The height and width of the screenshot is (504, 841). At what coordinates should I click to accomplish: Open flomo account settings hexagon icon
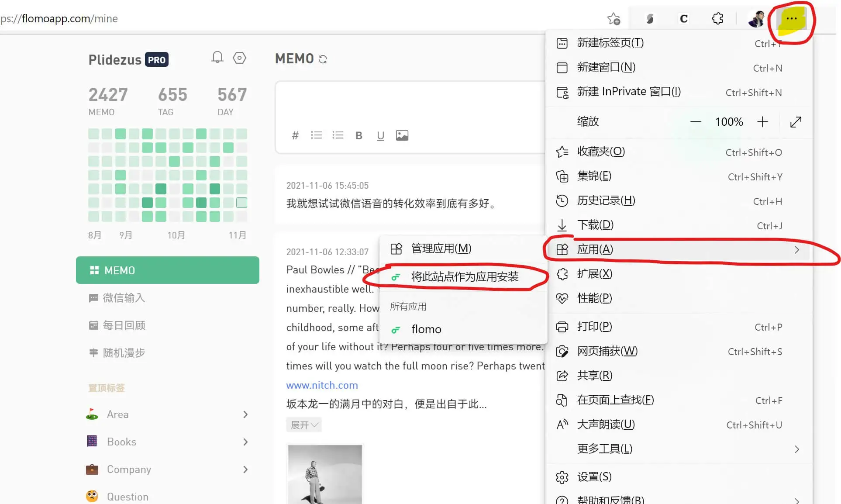[239, 58]
